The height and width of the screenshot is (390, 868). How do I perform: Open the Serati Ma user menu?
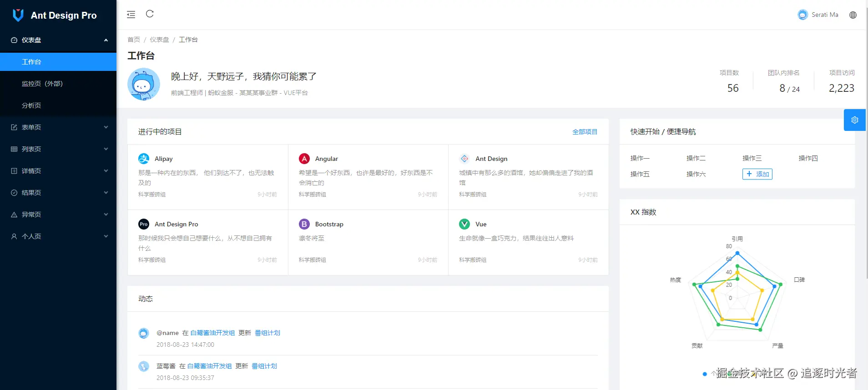tap(818, 15)
